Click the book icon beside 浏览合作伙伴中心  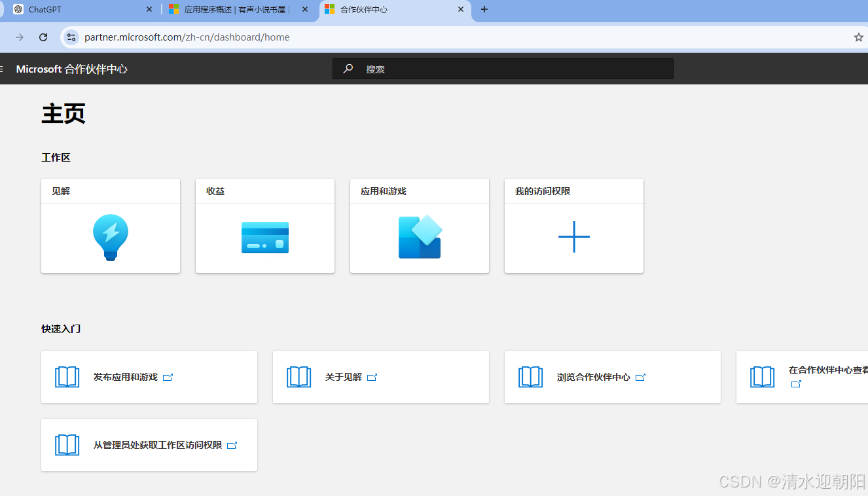pyautogui.click(x=531, y=377)
